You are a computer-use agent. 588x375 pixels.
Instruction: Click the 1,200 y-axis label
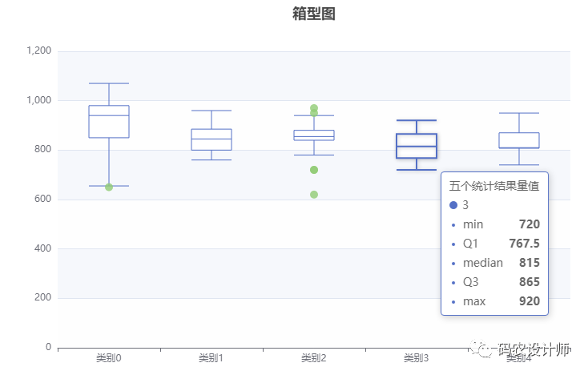(38, 50)
